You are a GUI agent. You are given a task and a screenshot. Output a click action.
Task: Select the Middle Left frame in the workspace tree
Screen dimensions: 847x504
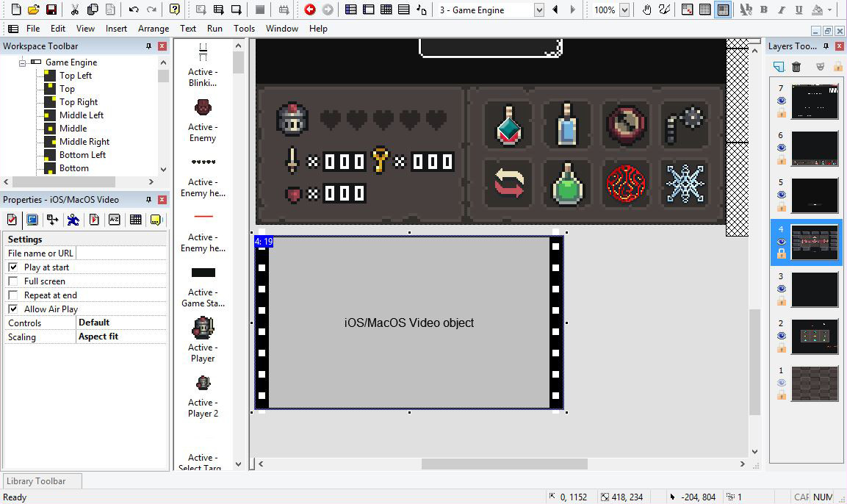point(83,115)
